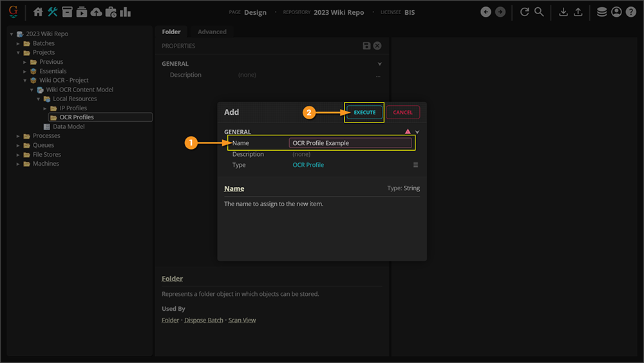
Task: Switch to the Advanced tab
Action: coord(212,32)
